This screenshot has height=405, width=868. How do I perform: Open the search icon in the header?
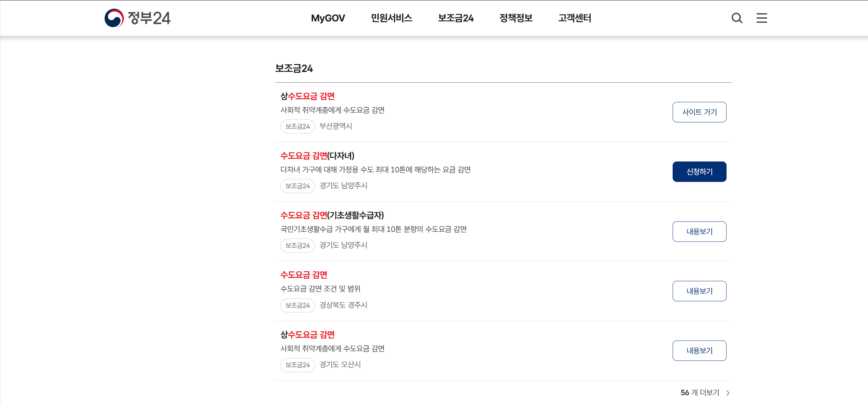(737, 18)
